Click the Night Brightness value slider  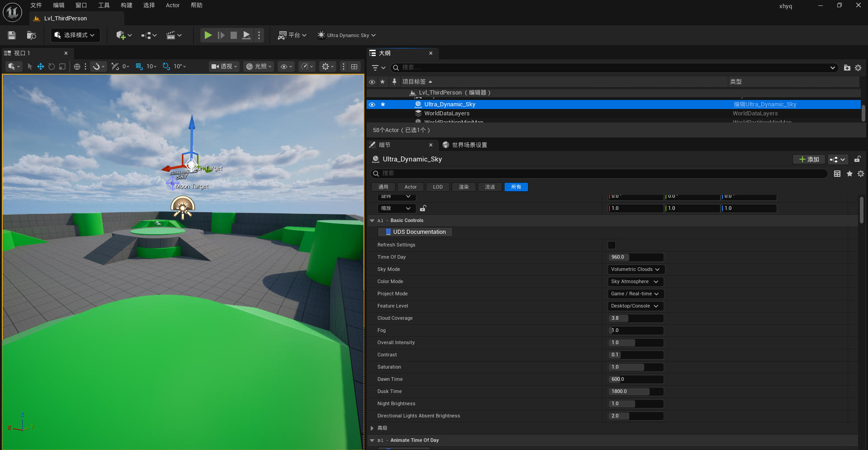(636, 404)
